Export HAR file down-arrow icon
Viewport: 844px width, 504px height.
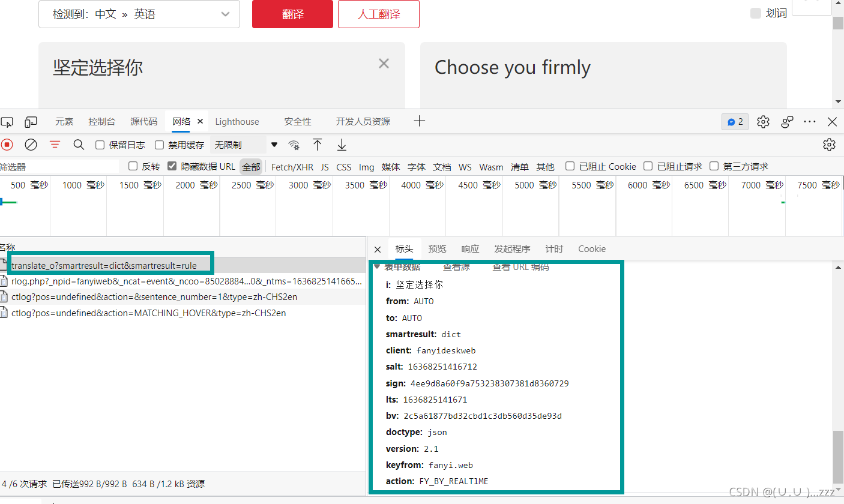point(342,145)
